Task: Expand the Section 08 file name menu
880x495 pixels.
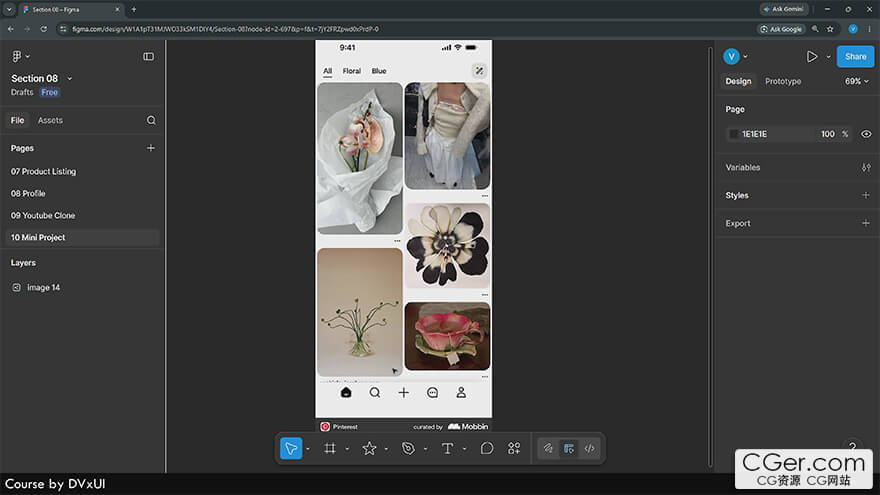Action: click(70, 79)
